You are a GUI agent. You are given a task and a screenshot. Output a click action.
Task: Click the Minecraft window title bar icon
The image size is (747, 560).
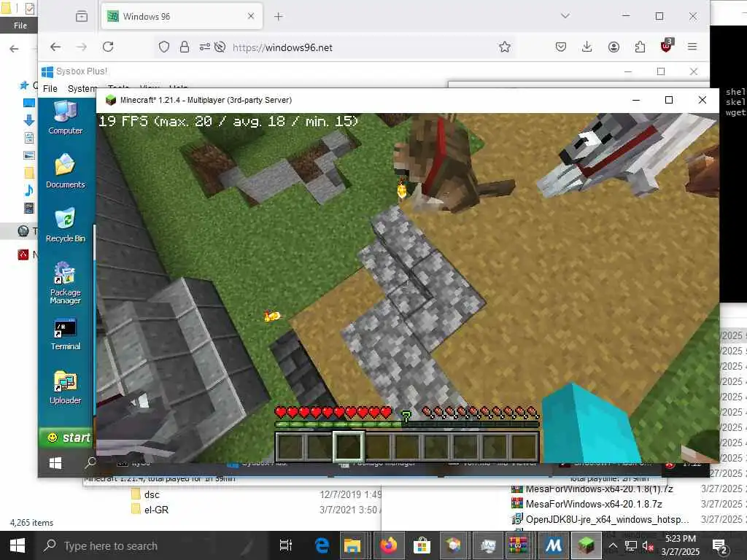tap(111, 100)
